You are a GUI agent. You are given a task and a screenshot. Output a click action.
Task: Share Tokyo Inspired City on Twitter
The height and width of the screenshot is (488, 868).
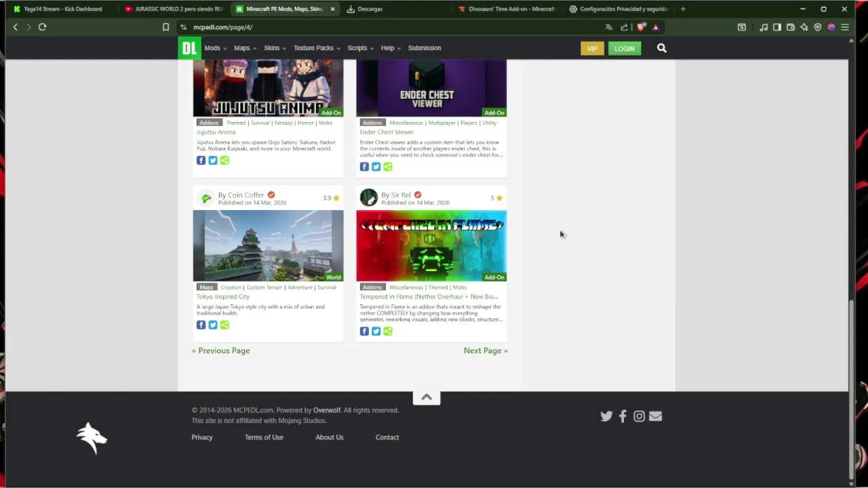[x=213, y=325]
